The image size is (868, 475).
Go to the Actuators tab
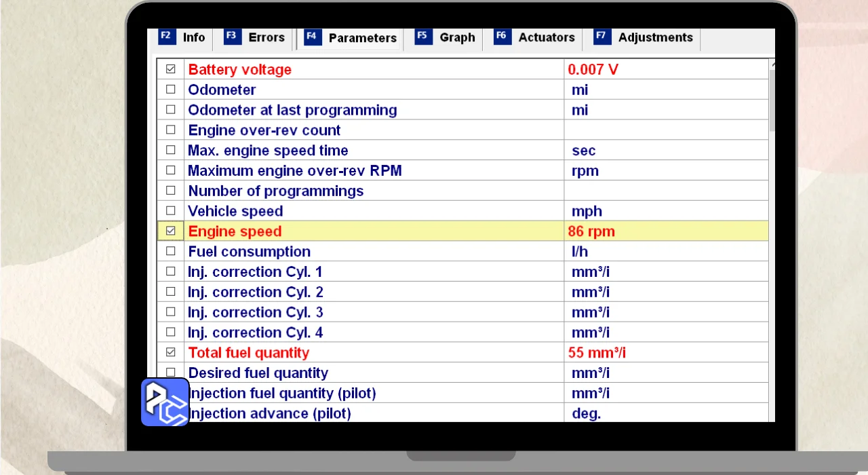pos(546,37)
